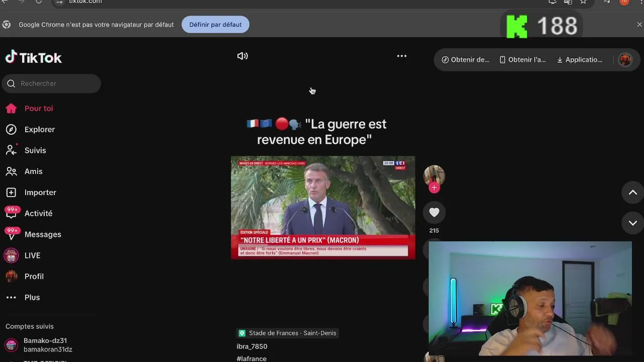Image resolution: width=644 pixels, height=362 pixels.
Task: Click the Suivis people icon
Action: (11, 150)
